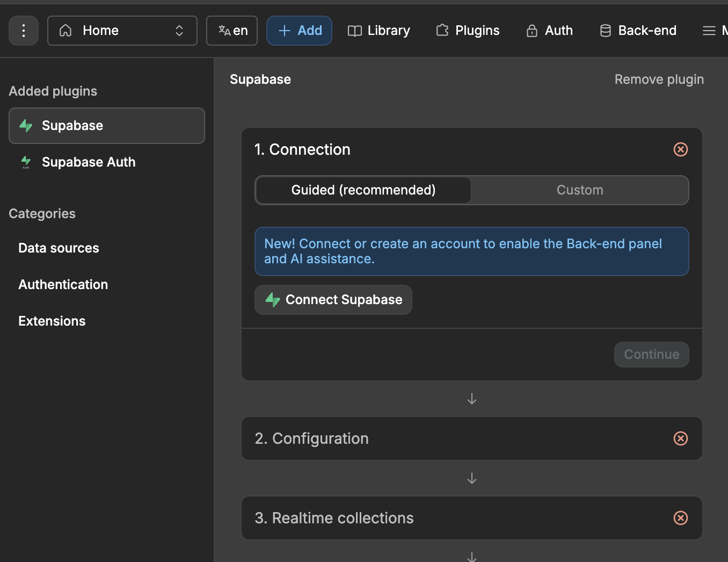Click the error icon on 3. Realtime collections
The width and height of the screenshot is (728, 562).
(x=681, y=518)
